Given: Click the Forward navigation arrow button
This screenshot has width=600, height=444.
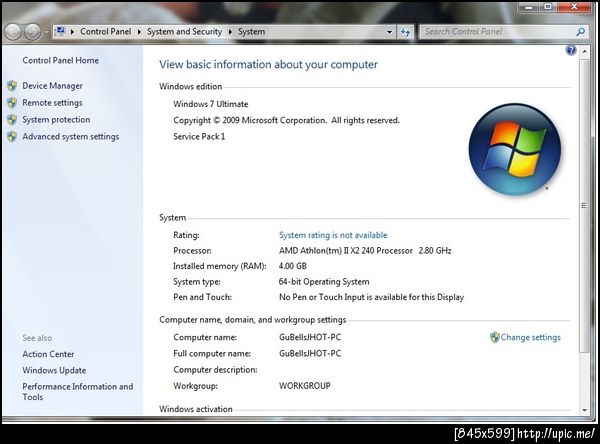Looking at the screenshot, I should click(x=33, y=32).
